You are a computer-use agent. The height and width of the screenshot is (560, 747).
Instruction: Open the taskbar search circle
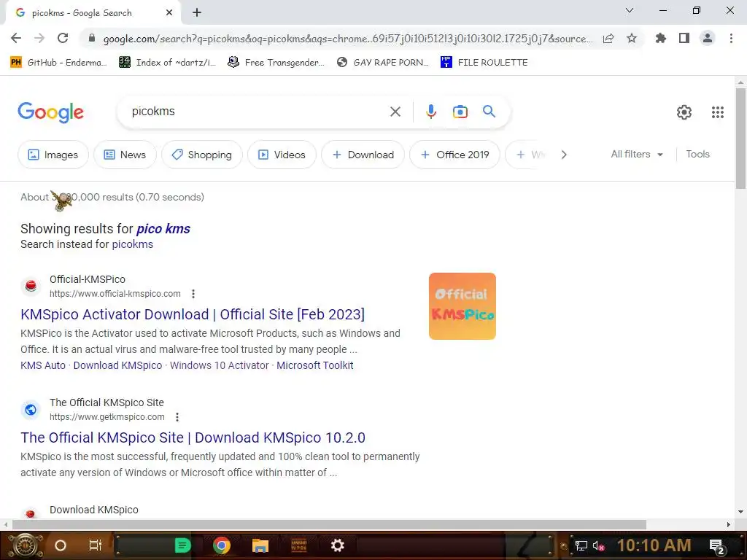pos(61,545)
